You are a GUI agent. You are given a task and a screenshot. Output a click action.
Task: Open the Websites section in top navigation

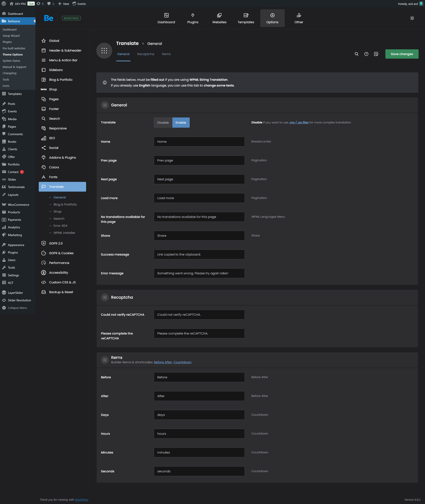tap(219, 18)
